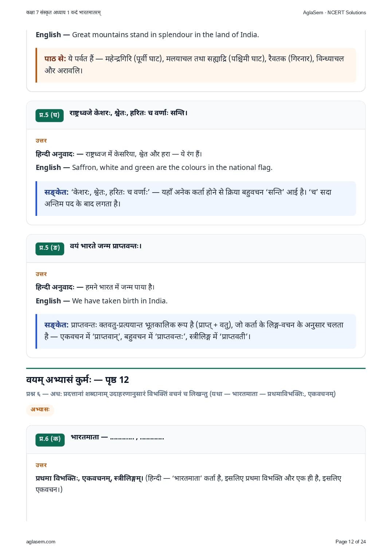Click question text राष्ट्रध्वजे केशरः, श्वेतः, हरितः

pyautogui.click(x=128, y=113)
